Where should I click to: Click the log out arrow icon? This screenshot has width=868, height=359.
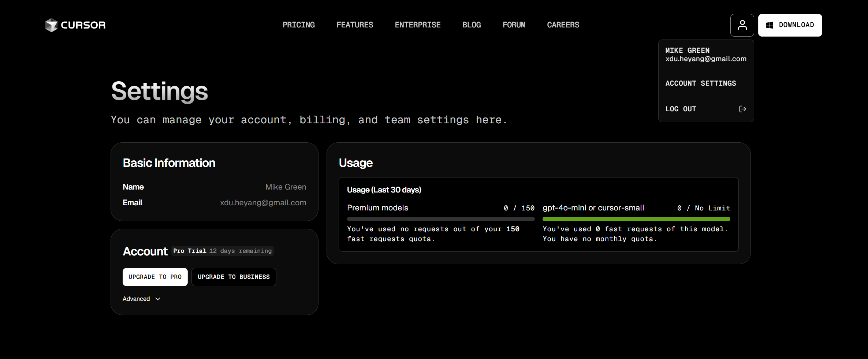point(742,109)
